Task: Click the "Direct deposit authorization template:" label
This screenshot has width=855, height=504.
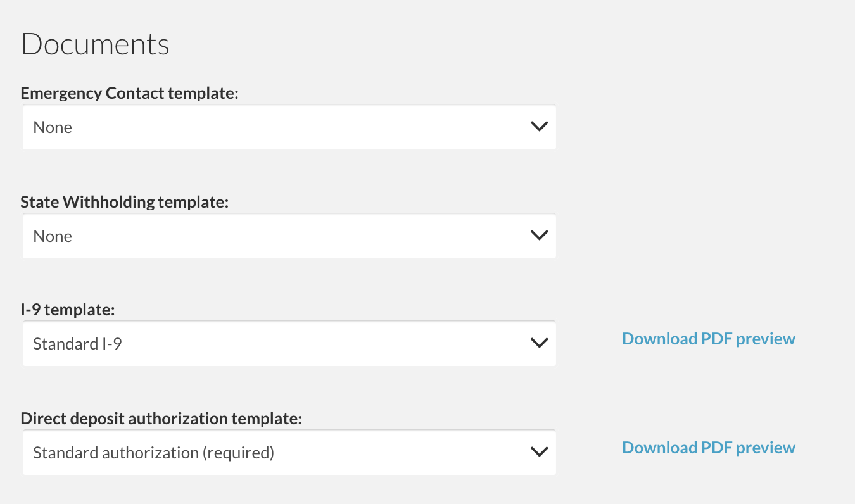Action: click(161, 419)
